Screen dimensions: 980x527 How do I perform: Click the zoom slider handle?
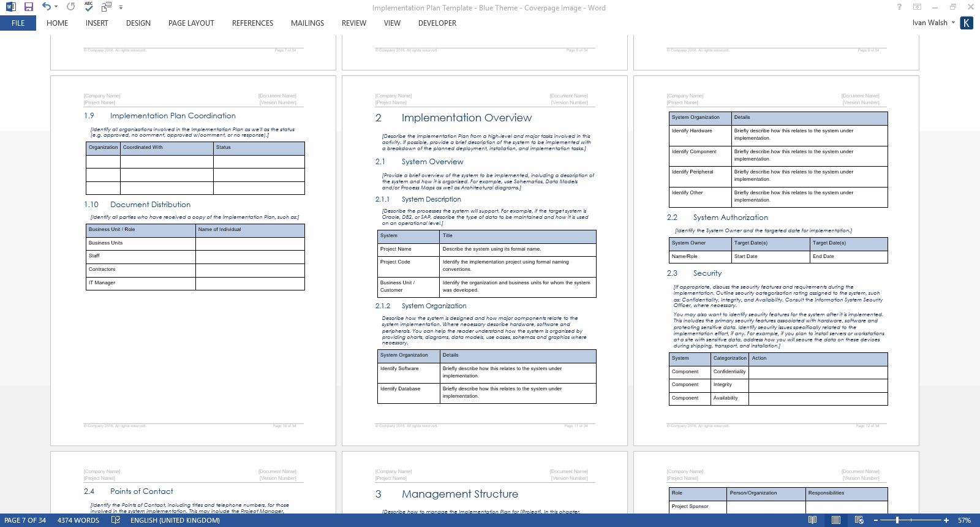tap(897, 520)
